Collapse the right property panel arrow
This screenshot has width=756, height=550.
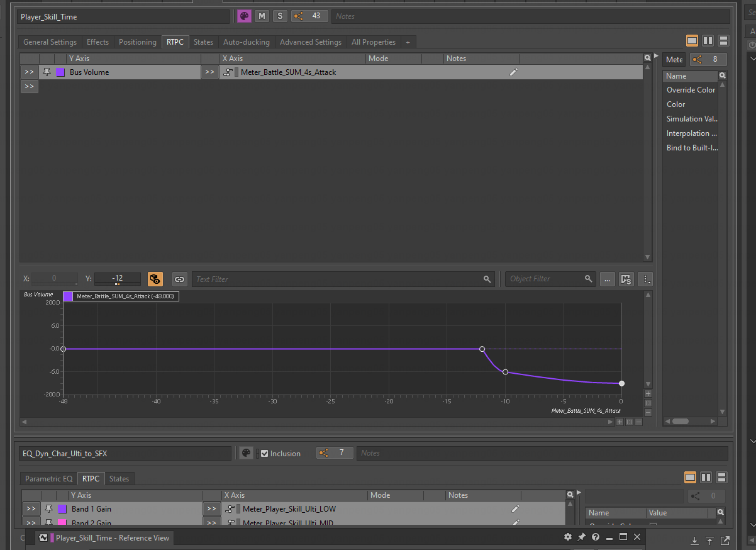click(657, 57)
